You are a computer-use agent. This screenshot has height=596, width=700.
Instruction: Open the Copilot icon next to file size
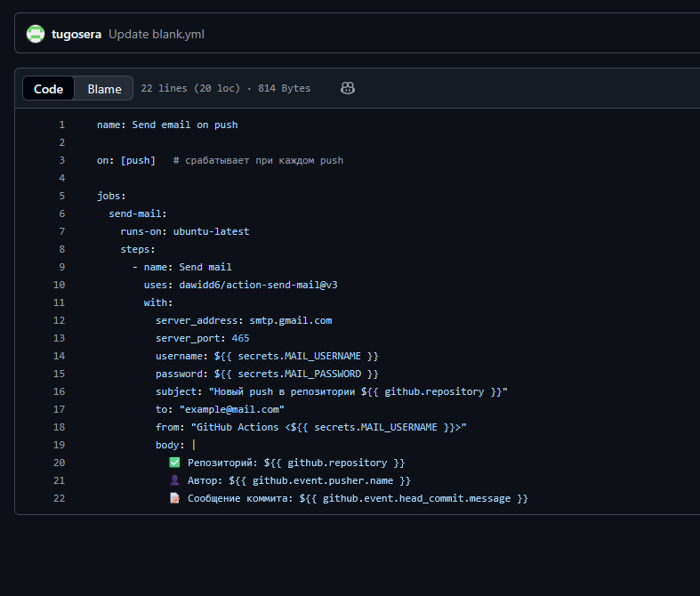[349, 88]
